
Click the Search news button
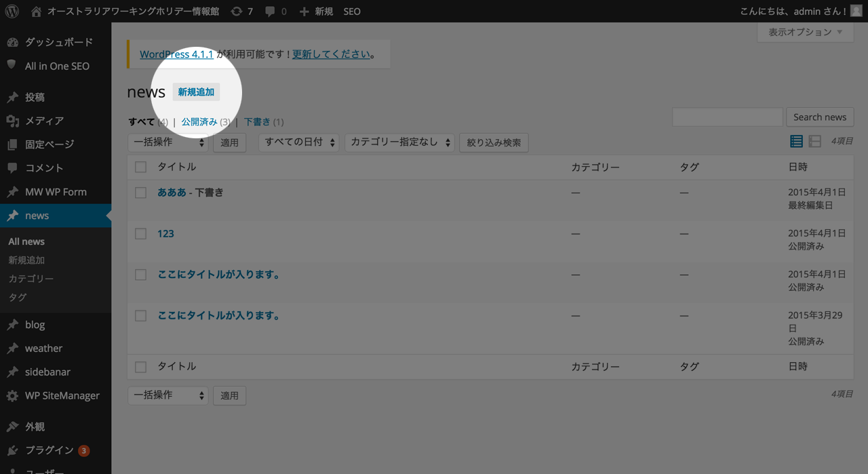pos(820,117)
